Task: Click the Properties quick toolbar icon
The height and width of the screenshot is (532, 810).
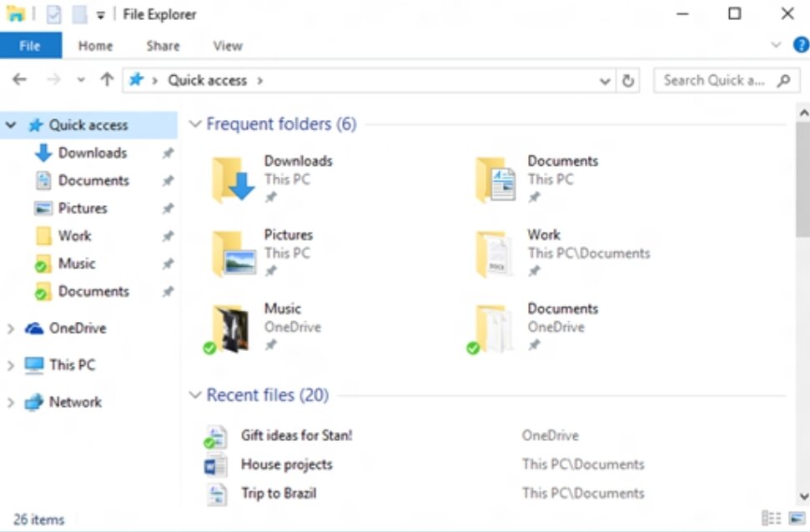Action: [53, 14]
